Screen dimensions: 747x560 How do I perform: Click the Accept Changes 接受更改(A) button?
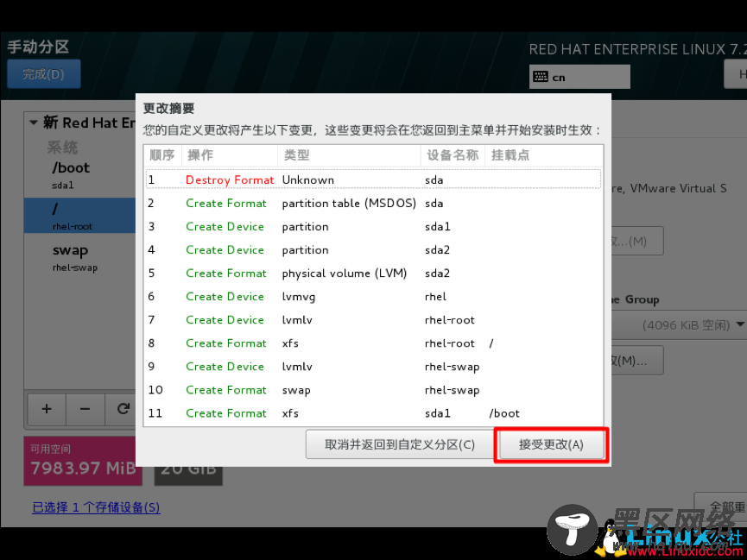click(x=551, y=444)
